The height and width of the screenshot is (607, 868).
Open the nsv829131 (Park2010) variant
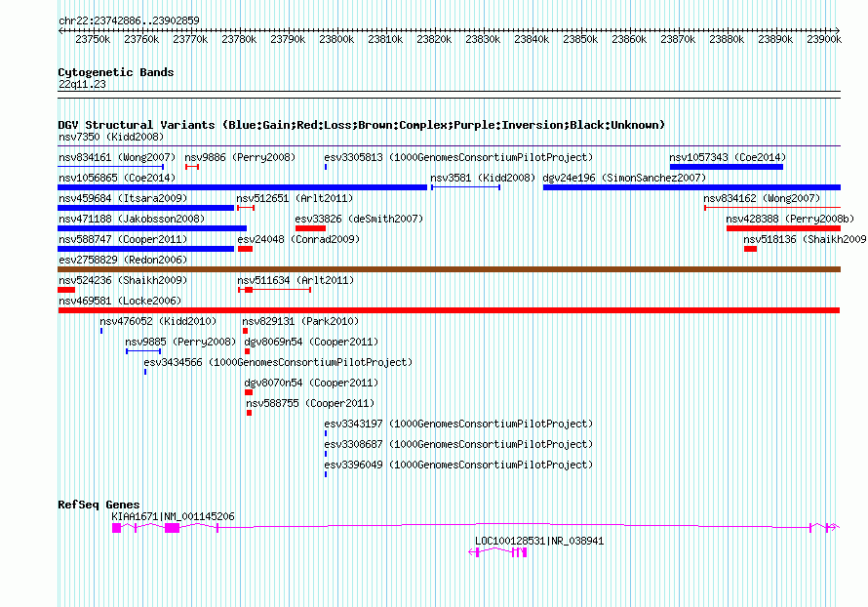coord(300,321)
